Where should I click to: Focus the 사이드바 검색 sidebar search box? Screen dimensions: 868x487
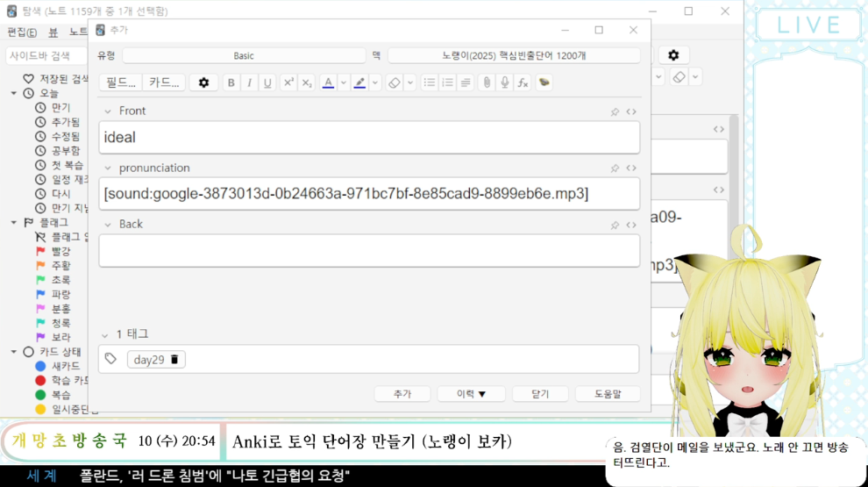click(x=46, y=55)
